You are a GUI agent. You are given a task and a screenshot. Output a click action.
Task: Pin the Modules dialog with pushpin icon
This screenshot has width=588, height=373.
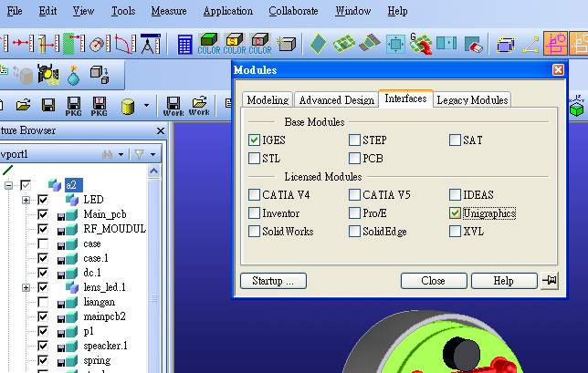(x=550, y=281)
